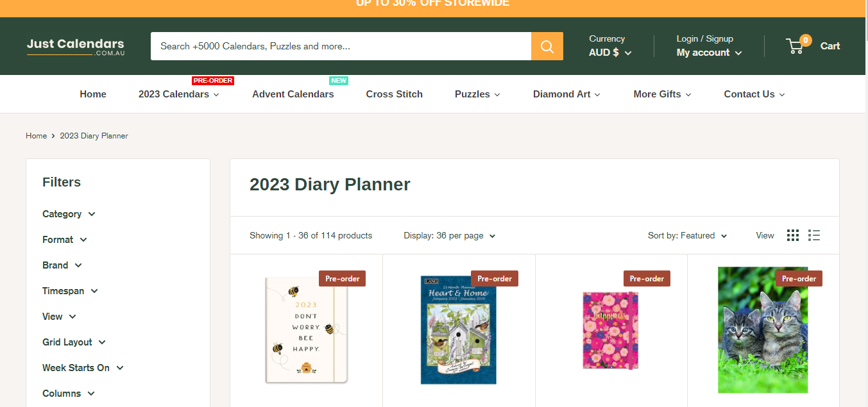Open the My account dropdown
Image resolution: width=868 pixels, height=407 pixels.
709,53
